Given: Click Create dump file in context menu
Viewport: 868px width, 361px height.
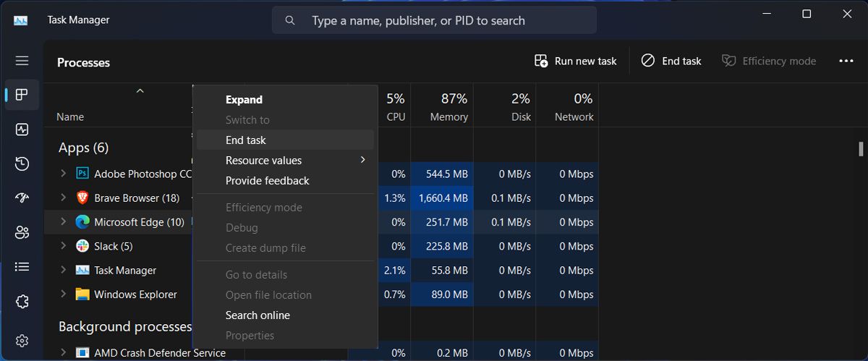Looking at the screenshot, I should pos(285,248).
